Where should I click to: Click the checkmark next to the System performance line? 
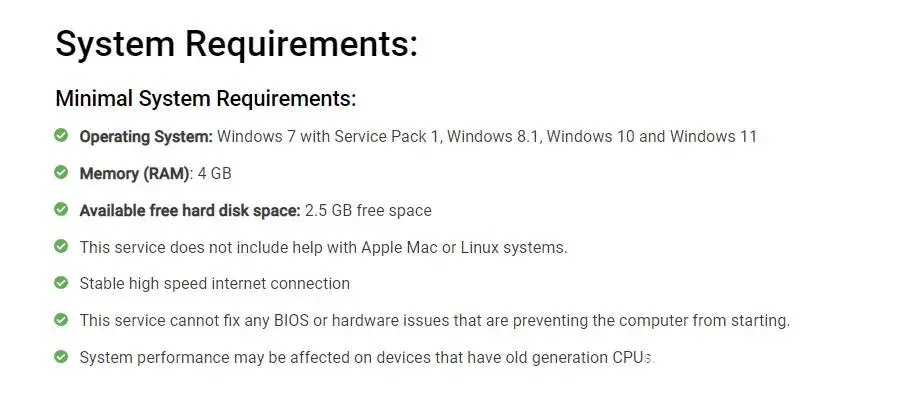[62, 356]
